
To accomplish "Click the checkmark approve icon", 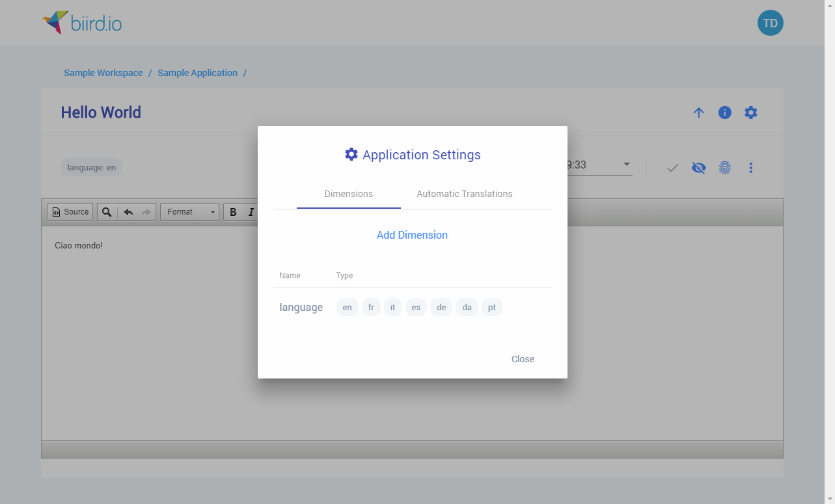I will [x=672, y=168].
